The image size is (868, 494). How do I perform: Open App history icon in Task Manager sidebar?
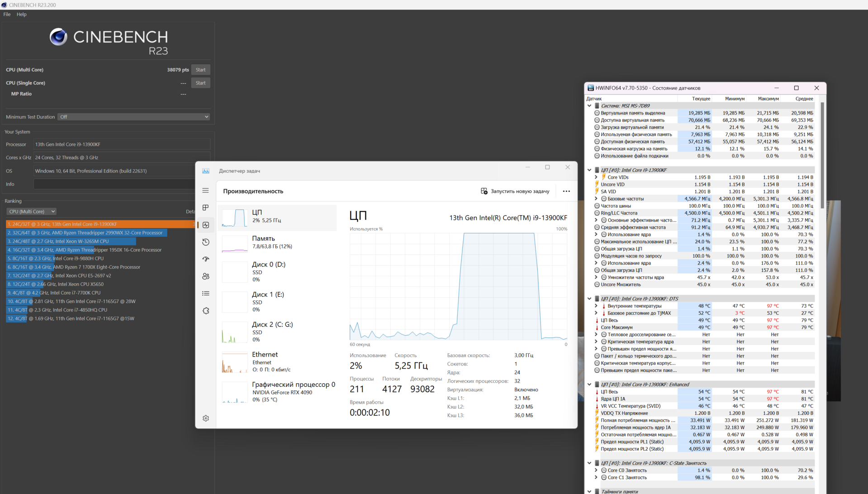[205, 242]
